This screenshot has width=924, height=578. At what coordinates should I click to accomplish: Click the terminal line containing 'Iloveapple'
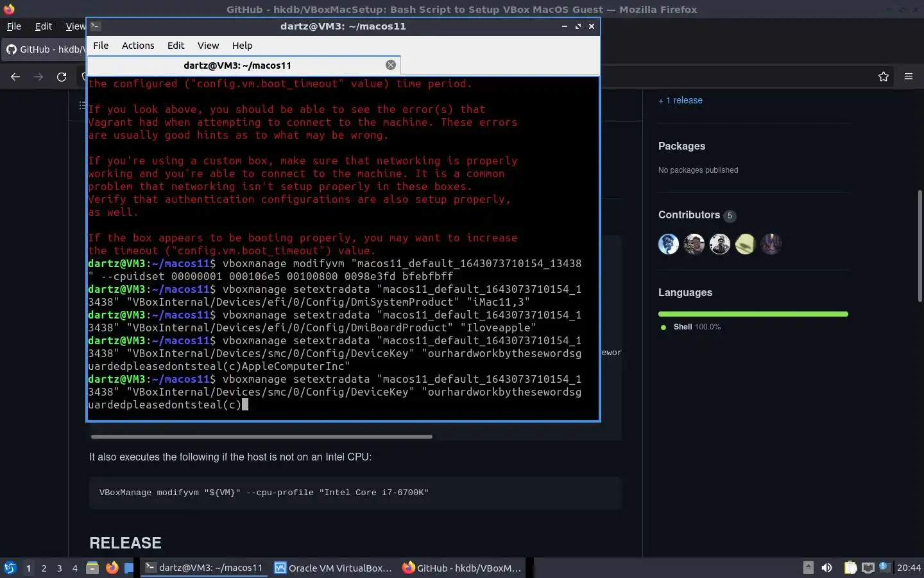[312, 328]
